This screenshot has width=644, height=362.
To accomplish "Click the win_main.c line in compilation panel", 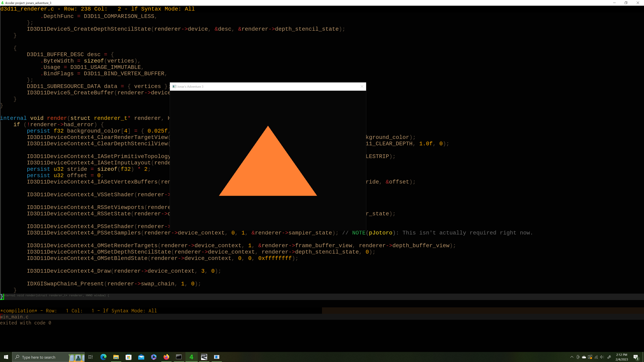I will [14, 317].
